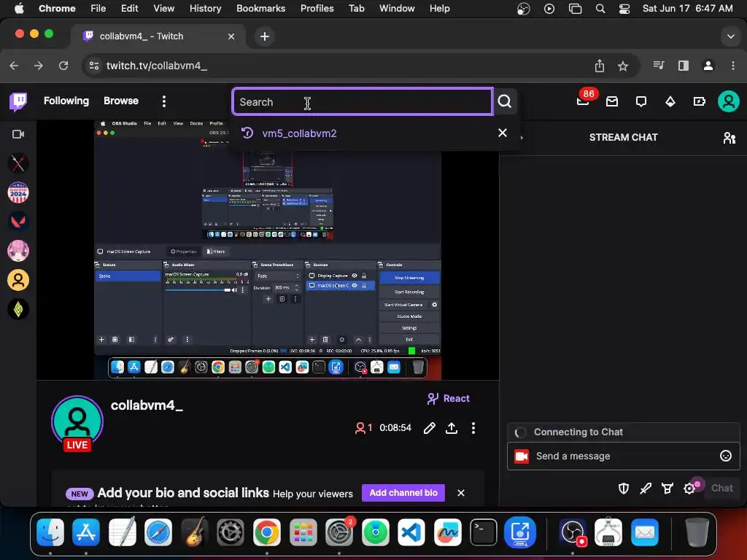The width and height of the screenshot is (747, 560).
Task: Edit stream info with pencil icon
Action: tap(429, 428)
